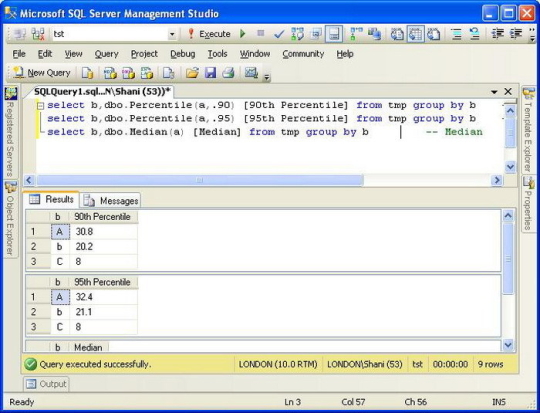The height and width of the screenshot is (413, 540).
Task: Parse the query with the checkmark icon
Action: tap(279, 34)
